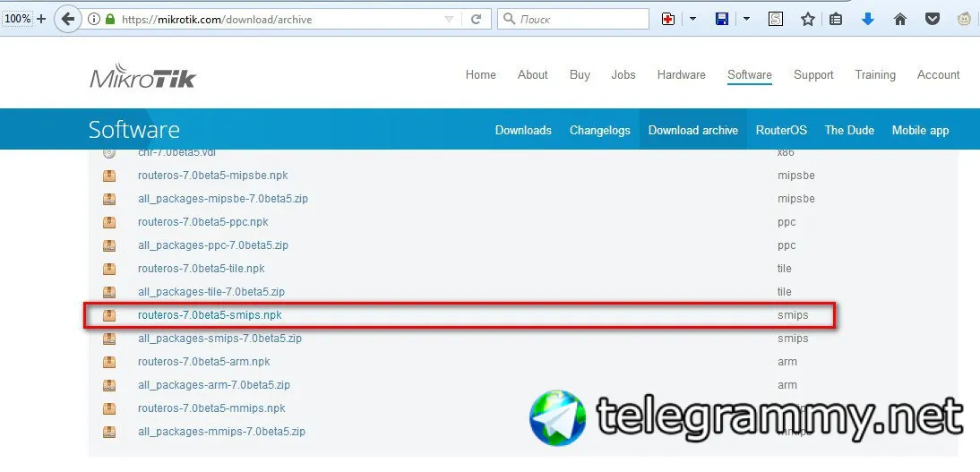Image resolution: width=980 pixels, height=472 pixels.
Task: Download routeros-7.0beta5-arm.npk
Action: tap(203, 361)
